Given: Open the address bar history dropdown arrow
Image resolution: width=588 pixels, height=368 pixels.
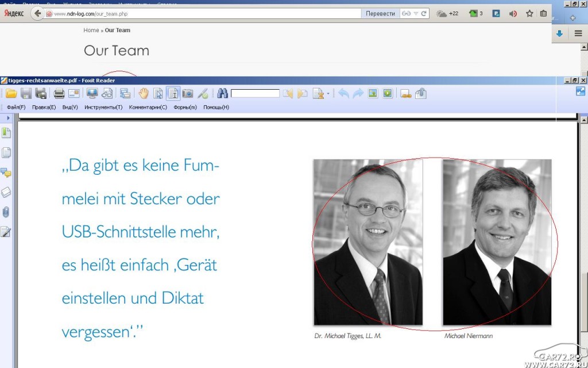Looking at the screenshot, I should click(x=416, y=14).
